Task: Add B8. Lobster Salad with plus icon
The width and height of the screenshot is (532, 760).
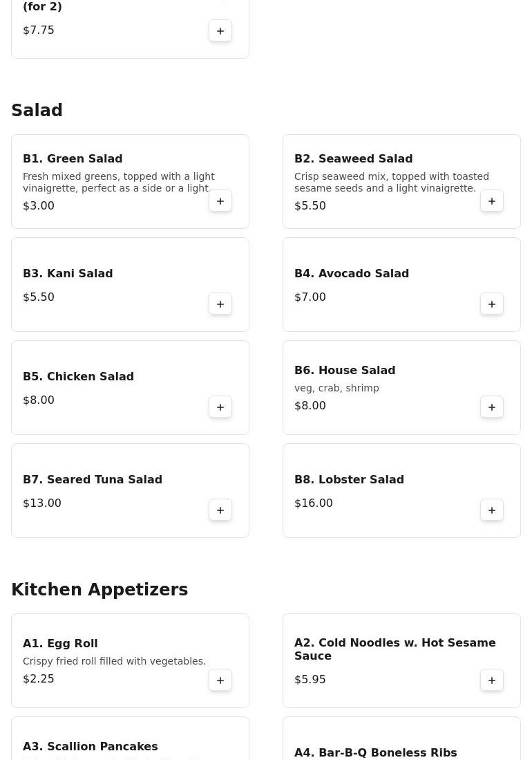Action: click(492, 510)
